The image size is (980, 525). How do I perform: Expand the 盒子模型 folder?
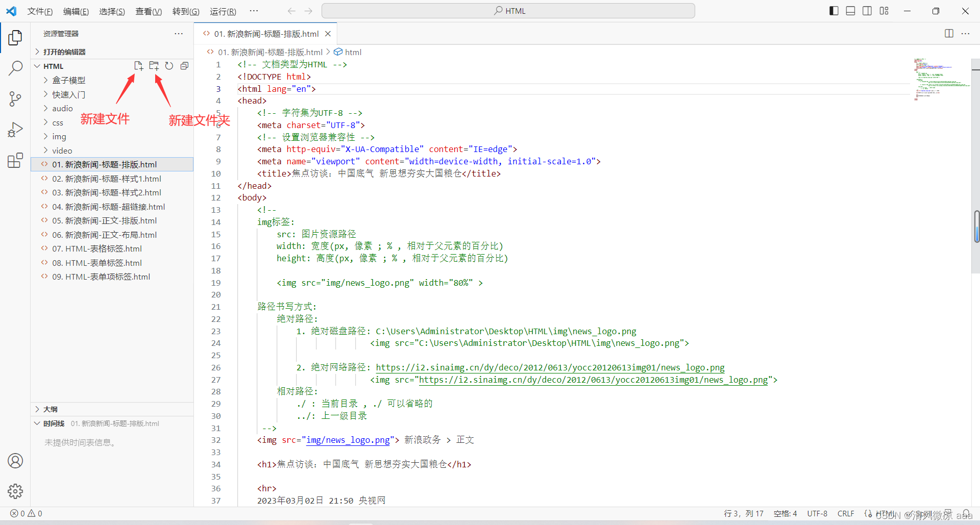112,80
